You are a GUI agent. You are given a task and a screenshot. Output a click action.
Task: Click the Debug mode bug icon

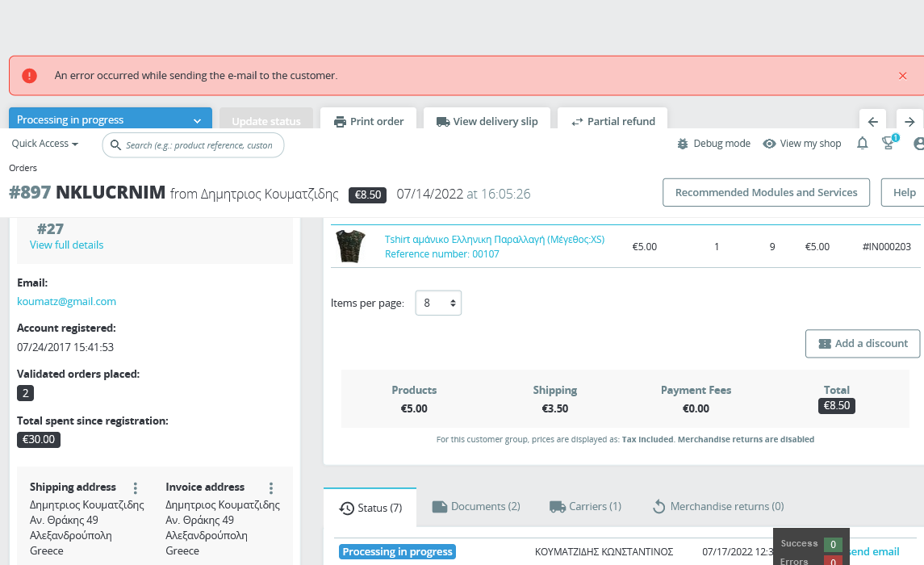[683, 144]
